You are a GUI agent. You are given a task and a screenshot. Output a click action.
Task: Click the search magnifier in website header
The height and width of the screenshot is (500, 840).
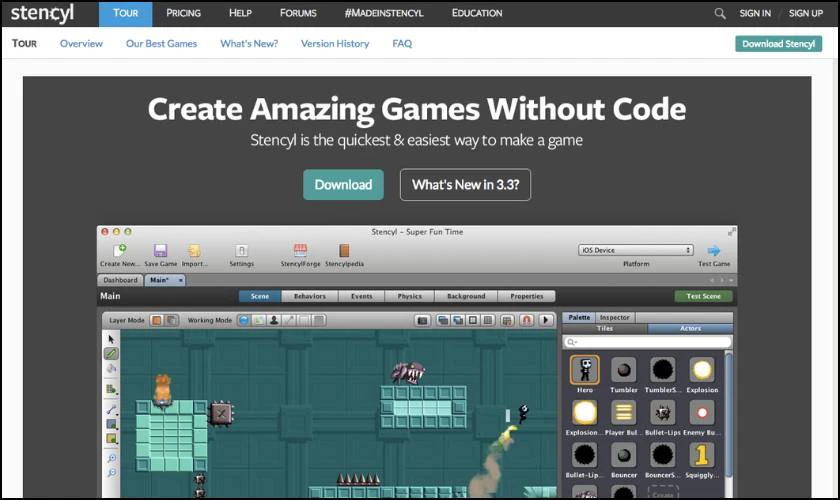pyautogui.click(x=719, y=13)
